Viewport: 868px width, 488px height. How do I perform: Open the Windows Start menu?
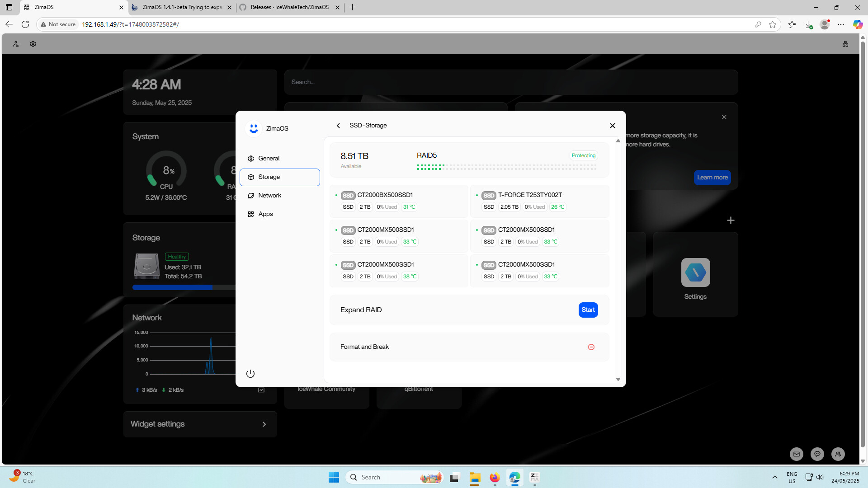tap(334, 477)
